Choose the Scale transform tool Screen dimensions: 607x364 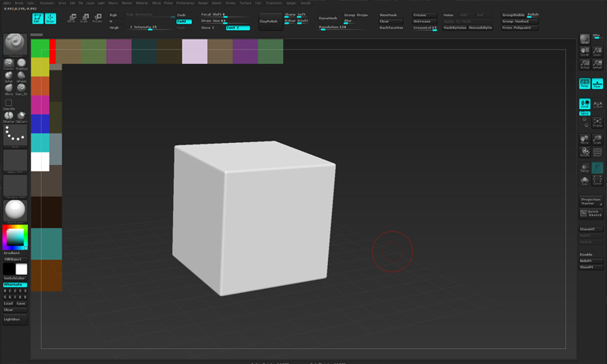click(x=85, y=18)
